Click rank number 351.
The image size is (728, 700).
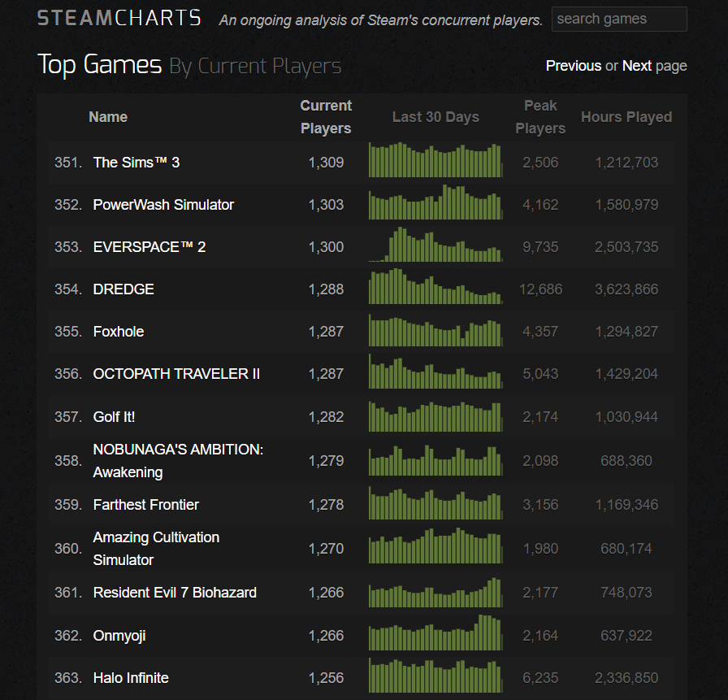coord(68,162)
